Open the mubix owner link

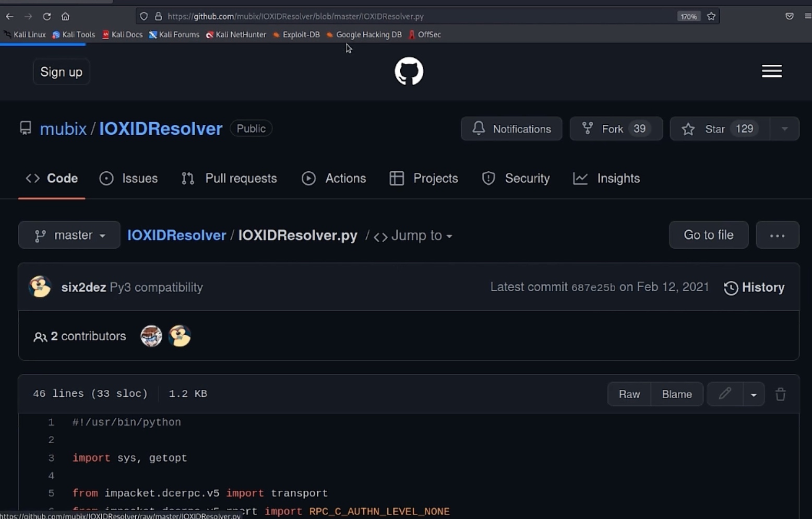tap(63, 129)
